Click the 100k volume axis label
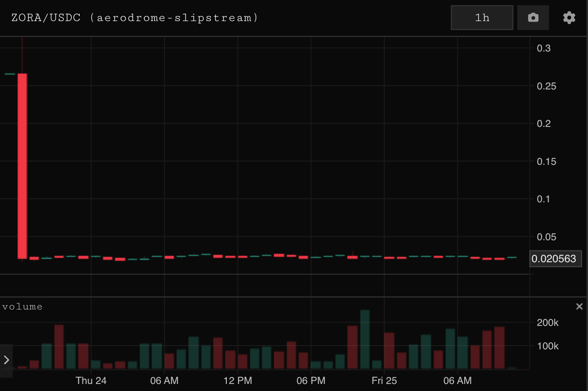 [x=548, y=346]
